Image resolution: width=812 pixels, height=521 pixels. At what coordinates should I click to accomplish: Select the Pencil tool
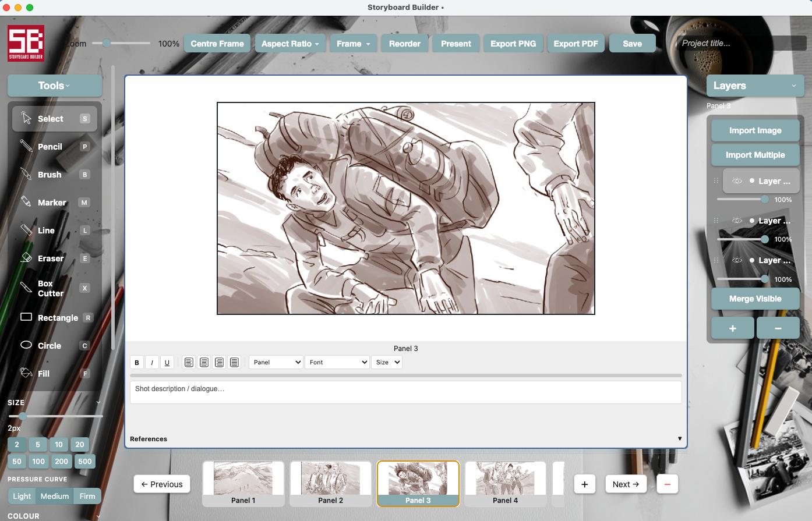pos(50,146)
